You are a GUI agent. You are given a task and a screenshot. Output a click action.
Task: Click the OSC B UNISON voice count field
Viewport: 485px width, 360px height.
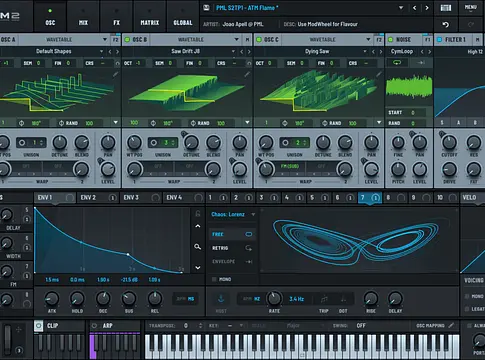pyautogui.click(x=163, y=143)
